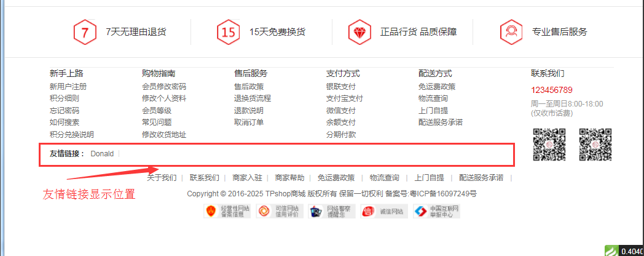Click the 诚信网站 badge
Viewport: 644px width, 256px height.
384,212
